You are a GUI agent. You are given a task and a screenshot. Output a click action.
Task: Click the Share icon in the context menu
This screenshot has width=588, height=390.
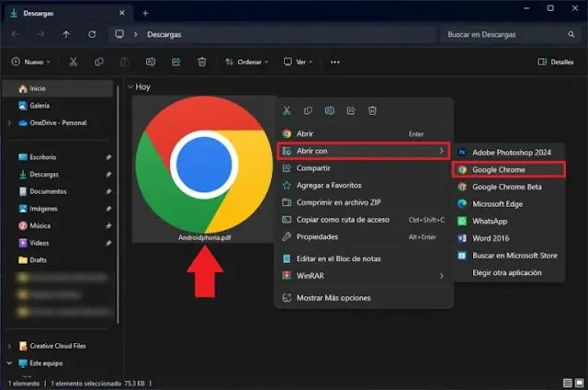pos(351,110)
